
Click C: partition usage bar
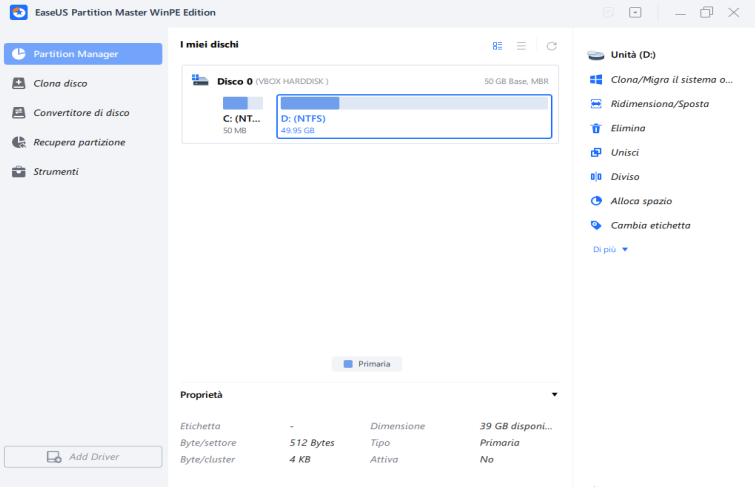click(x=243, y=103)
